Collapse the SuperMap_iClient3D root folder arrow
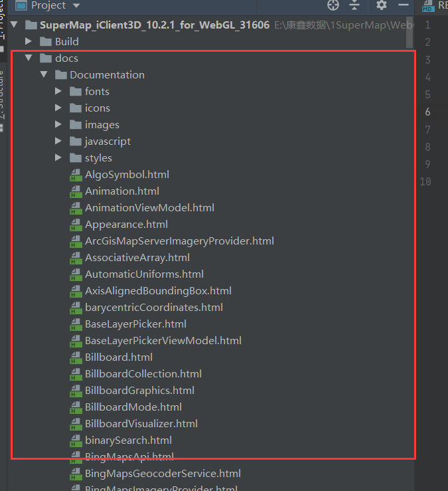448x491 pixels. pos(14,25)
